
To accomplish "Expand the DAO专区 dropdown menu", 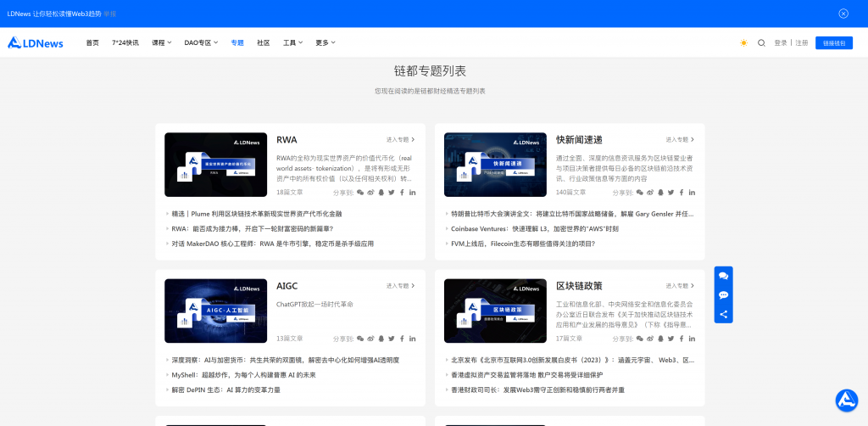I will (201, 42).
